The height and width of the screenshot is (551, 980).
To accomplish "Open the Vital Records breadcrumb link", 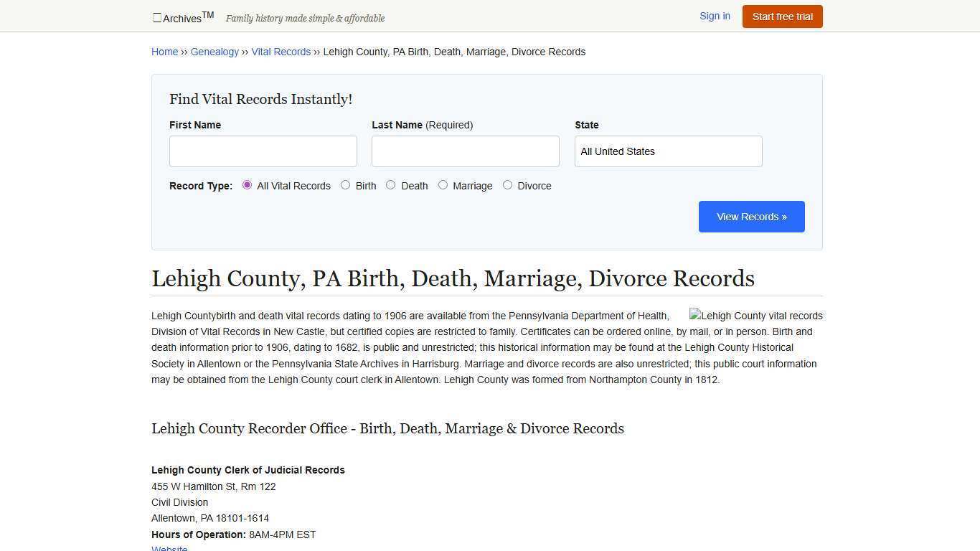I will pyautogui.click(x=281, y=52).
